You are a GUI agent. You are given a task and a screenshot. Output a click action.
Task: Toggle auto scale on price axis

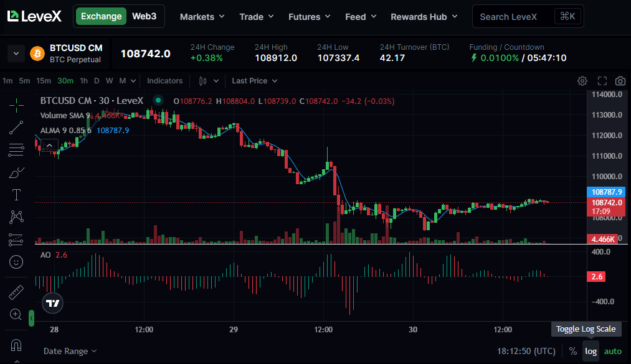click(x=613, y=351)
